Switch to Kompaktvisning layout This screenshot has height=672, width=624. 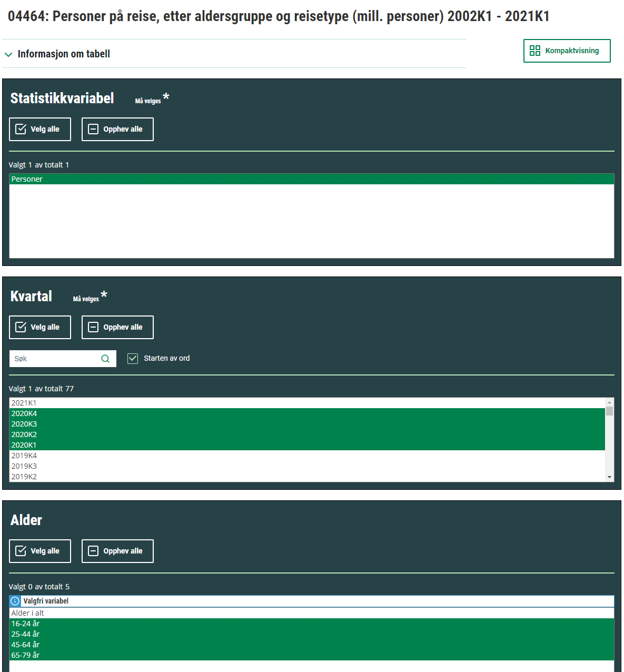coord(567,51)
